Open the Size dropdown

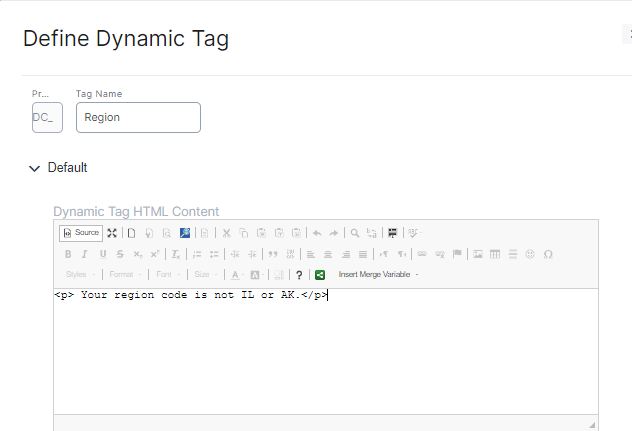coord(205,274)
